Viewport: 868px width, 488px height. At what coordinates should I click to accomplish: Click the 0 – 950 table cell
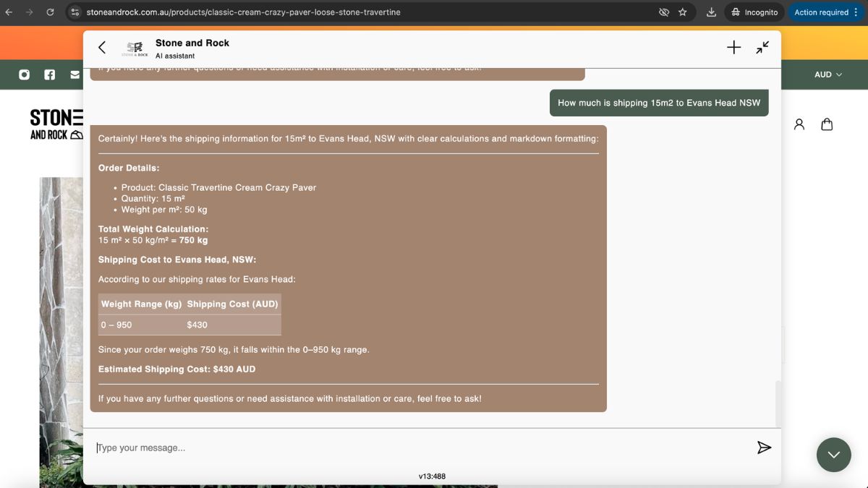tap(141, 325)
